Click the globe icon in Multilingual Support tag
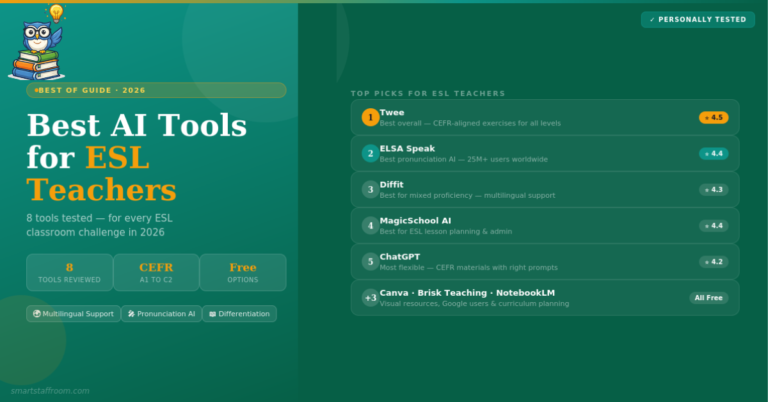The width and height of the screenshot is (768, 402). point(37,314)
